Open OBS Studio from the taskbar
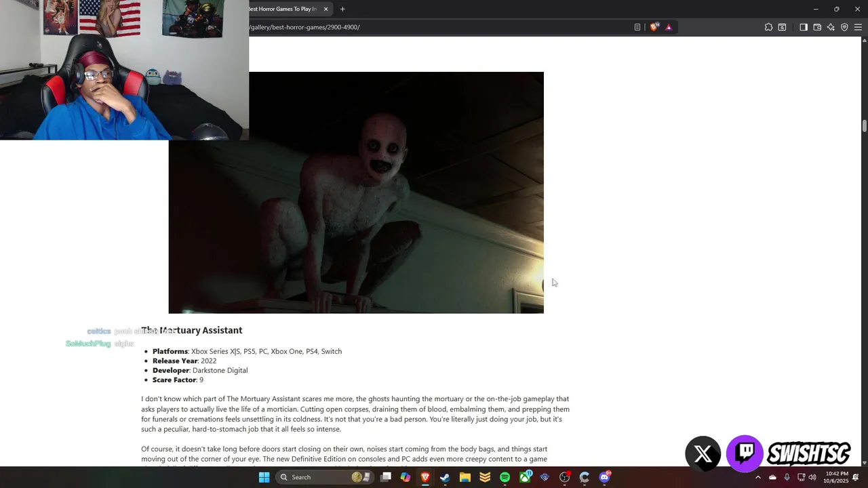Screen dimensions: 868x488 564,477
